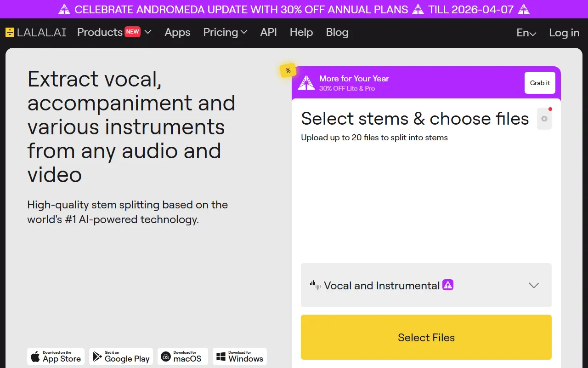
Task: Expand the Products menu
Action: tap(114, 32)
